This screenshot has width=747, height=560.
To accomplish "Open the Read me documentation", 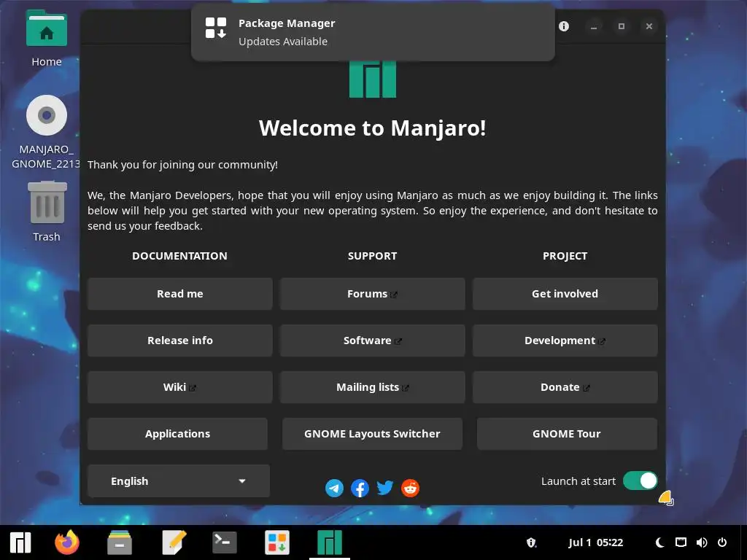I will [x=180, y=294].
